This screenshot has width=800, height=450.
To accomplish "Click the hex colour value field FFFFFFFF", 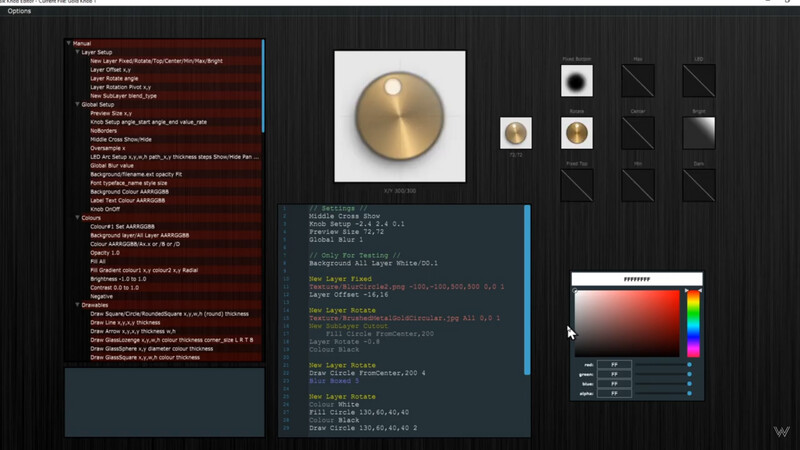I will point(637,279).
